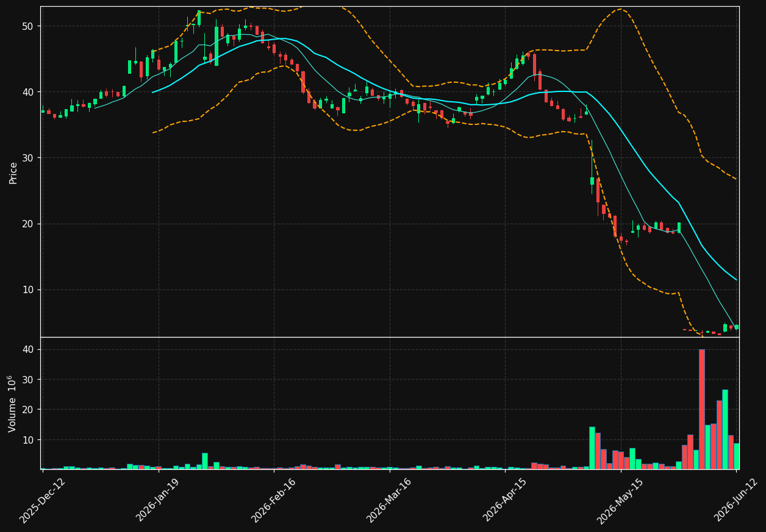The width and height of the screenshot is (766, 532).
Task: Click the 2026-May-15 date label
Action: click(620, 500)
